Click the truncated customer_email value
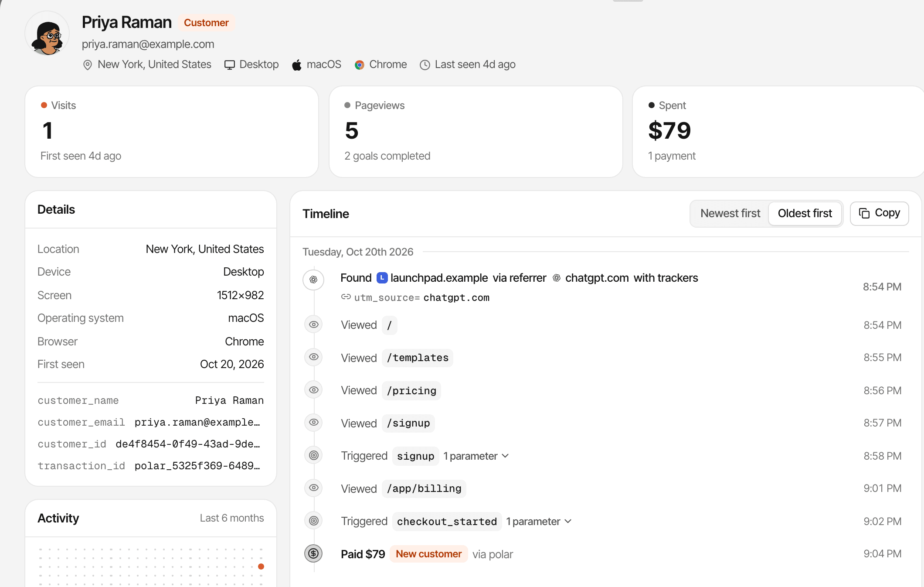The width and height of the screenshot is (924, 587). [x=197, y=422]
